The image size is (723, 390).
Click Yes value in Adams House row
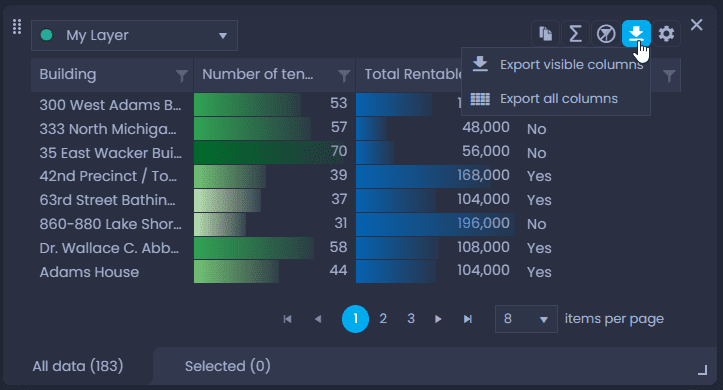tap(539, 272)
